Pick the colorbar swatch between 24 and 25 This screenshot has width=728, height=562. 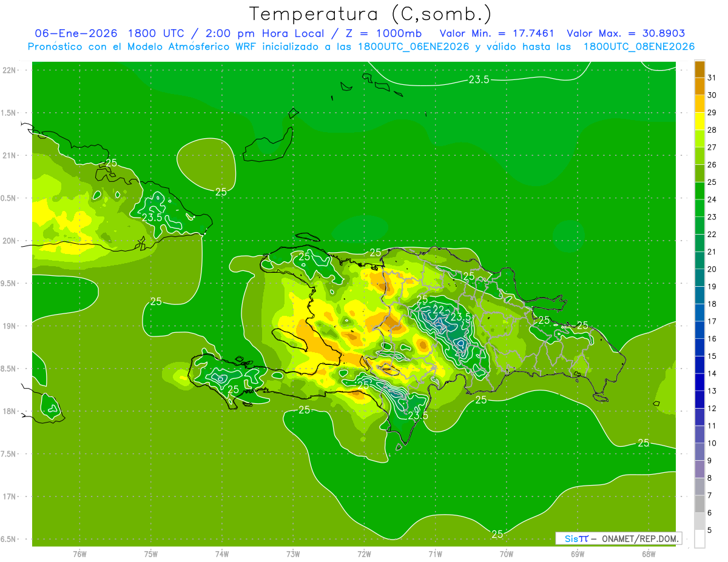(699, 191)
